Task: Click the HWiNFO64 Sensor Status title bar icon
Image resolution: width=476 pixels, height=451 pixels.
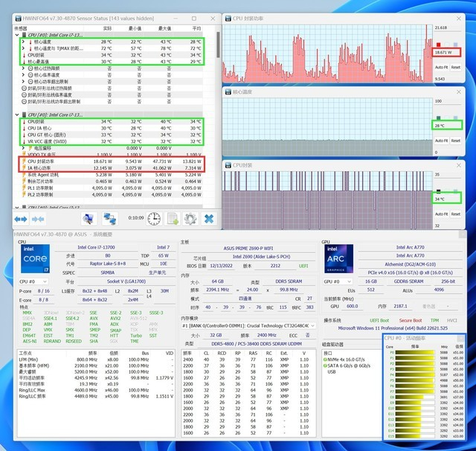Action: pos(18,18)
